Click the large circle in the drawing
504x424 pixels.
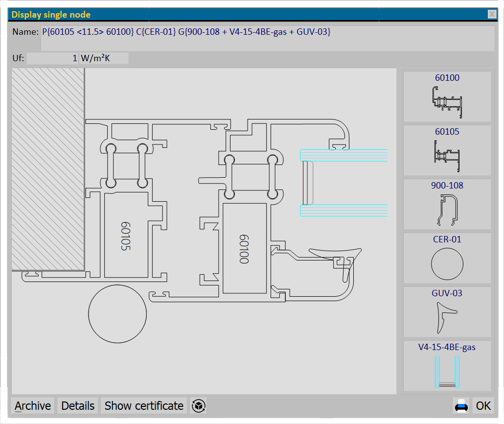117,314
